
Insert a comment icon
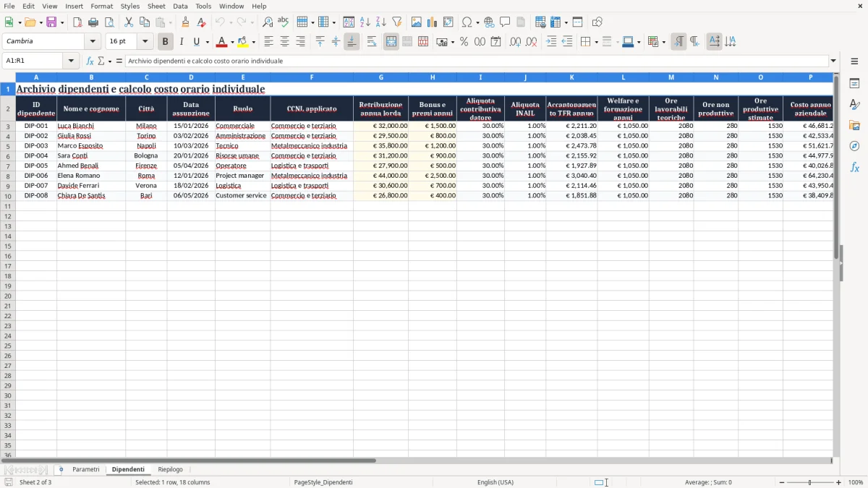click(505, 22)
